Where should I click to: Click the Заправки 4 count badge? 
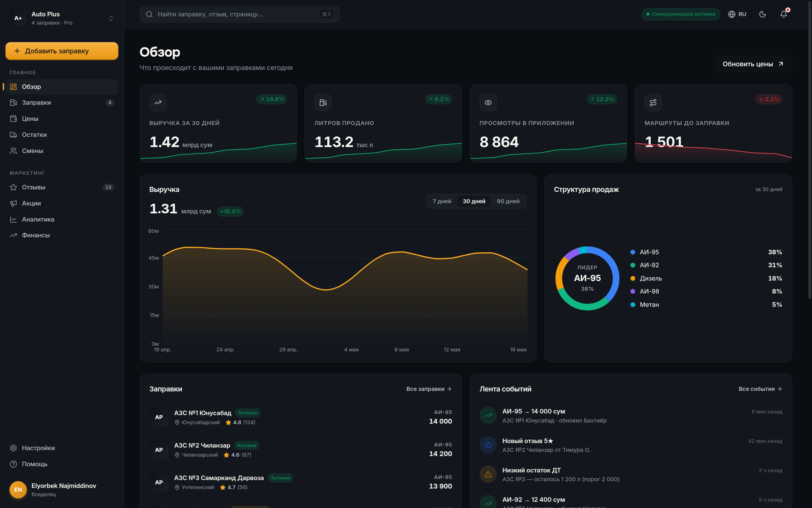110,102
